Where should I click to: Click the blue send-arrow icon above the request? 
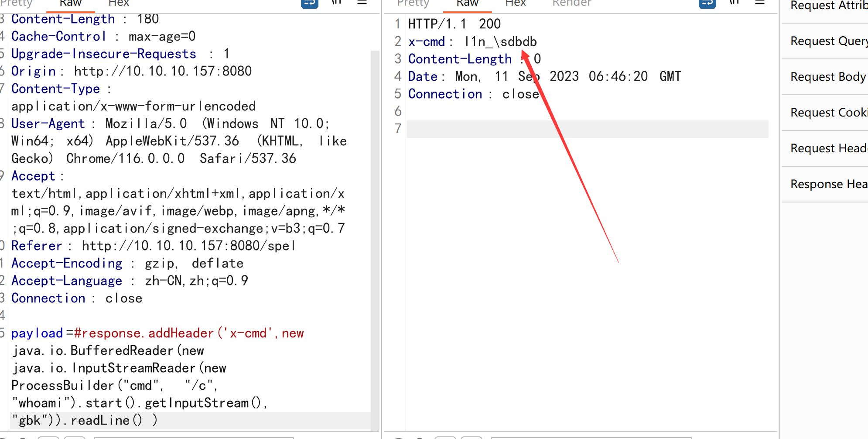coord(309,3)
